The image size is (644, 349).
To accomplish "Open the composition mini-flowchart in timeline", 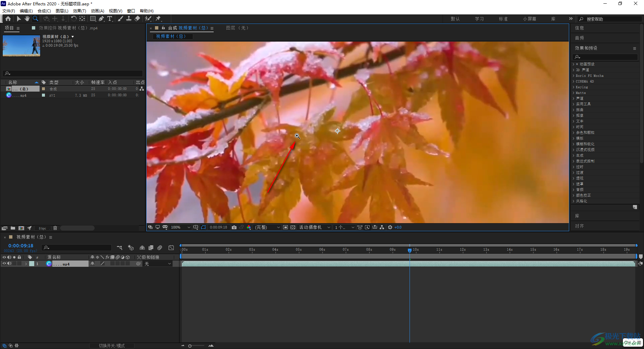I will pyautogui.click(x=120, y=248).
